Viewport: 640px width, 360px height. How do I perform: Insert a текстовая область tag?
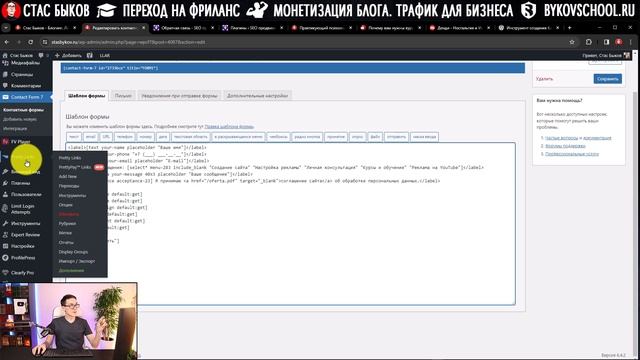(191, 137)
